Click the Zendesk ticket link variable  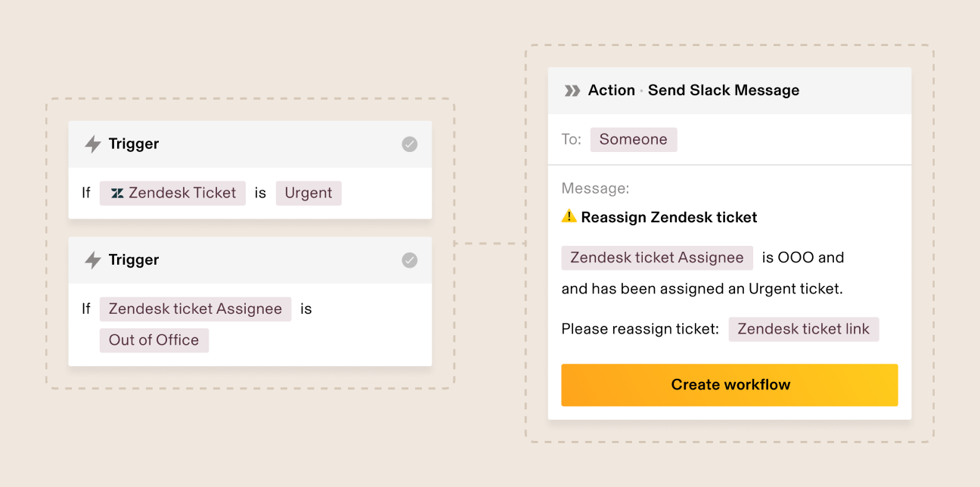[804, 329]
